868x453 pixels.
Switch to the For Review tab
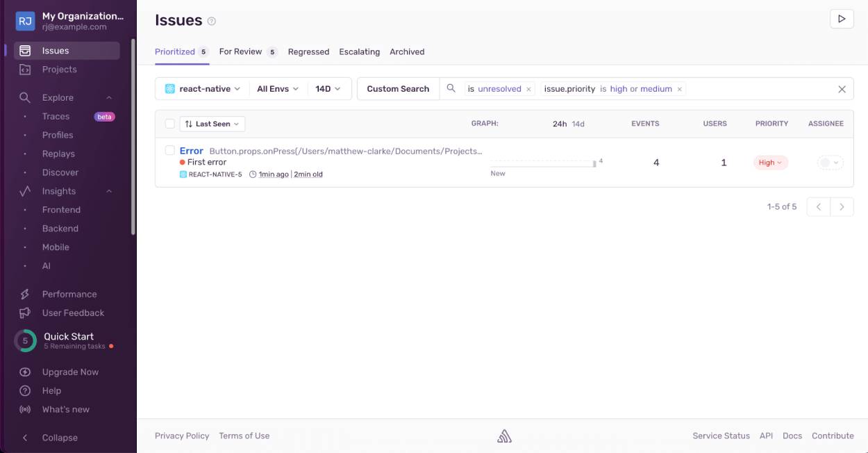240,51
